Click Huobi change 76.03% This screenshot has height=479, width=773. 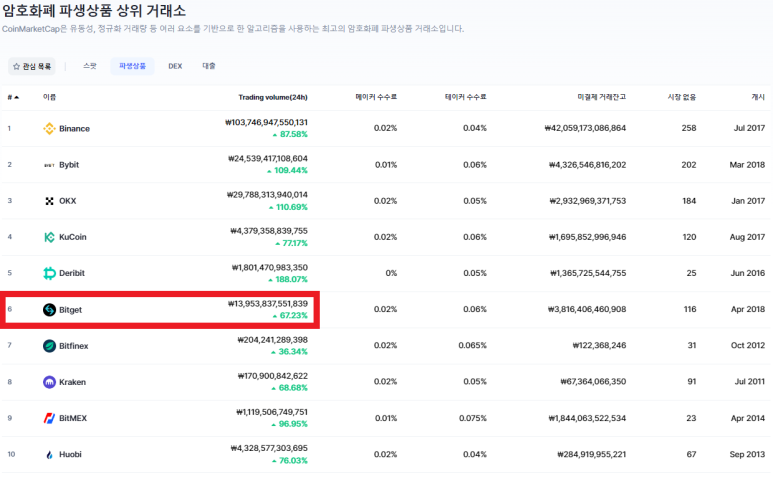coord(290,461)
